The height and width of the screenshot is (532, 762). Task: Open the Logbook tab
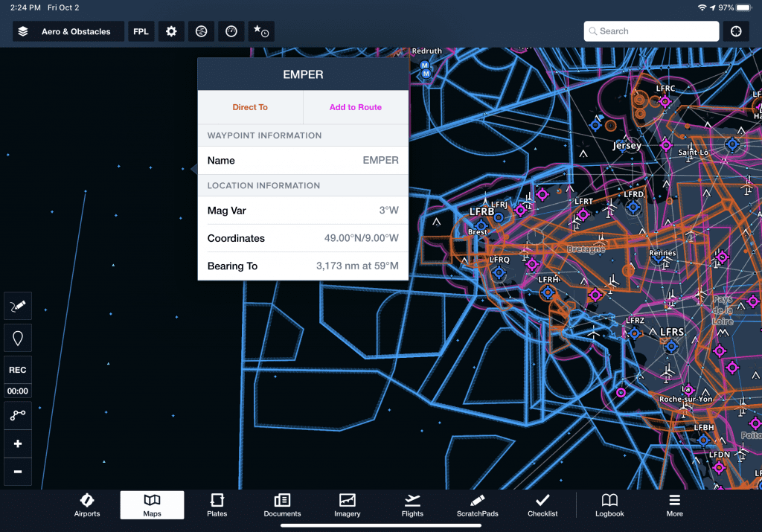(x=609, y=505)
